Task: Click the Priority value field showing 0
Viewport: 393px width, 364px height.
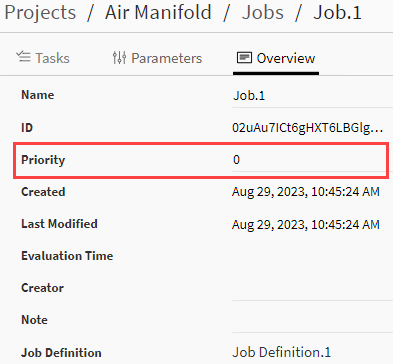Action: 309,160
